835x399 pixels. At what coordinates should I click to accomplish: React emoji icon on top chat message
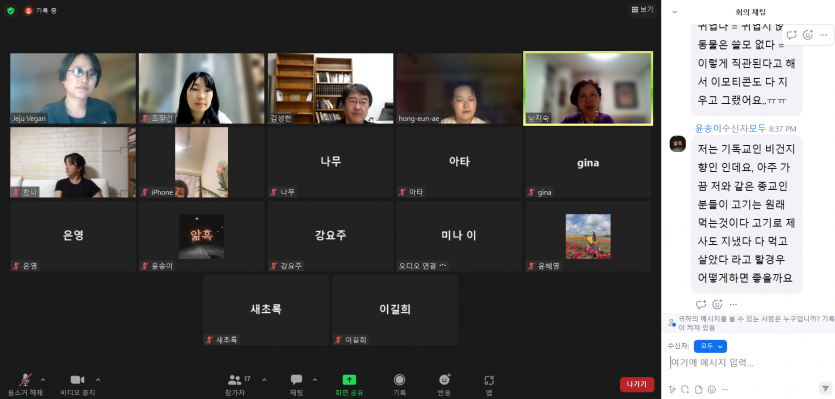(x=808, y=35)
